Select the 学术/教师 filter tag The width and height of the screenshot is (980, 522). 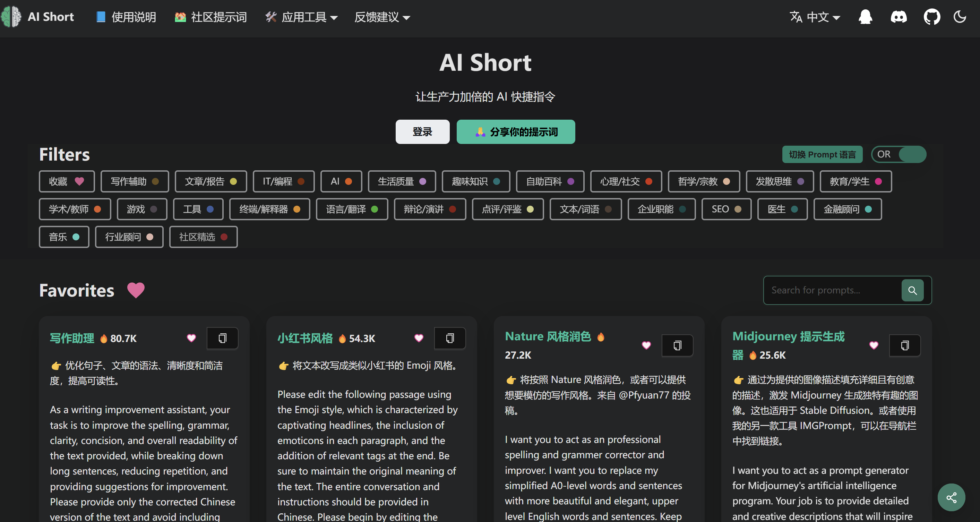click(x=75, y=209)
